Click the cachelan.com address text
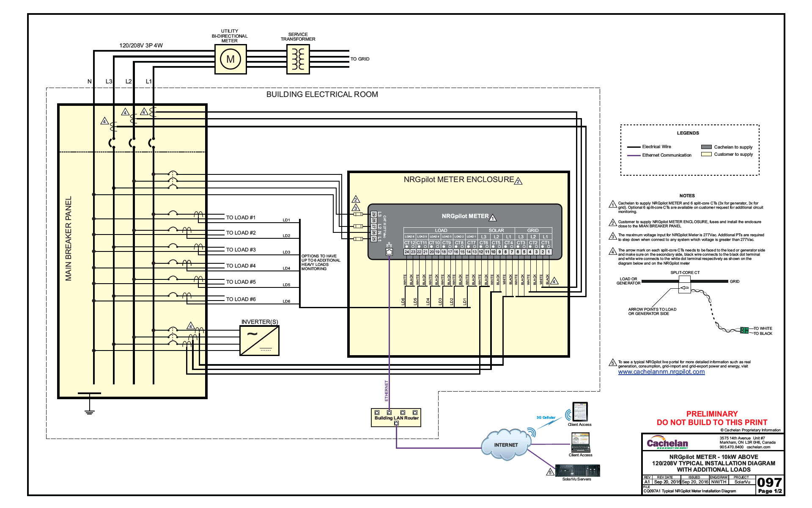 point(758,447)
